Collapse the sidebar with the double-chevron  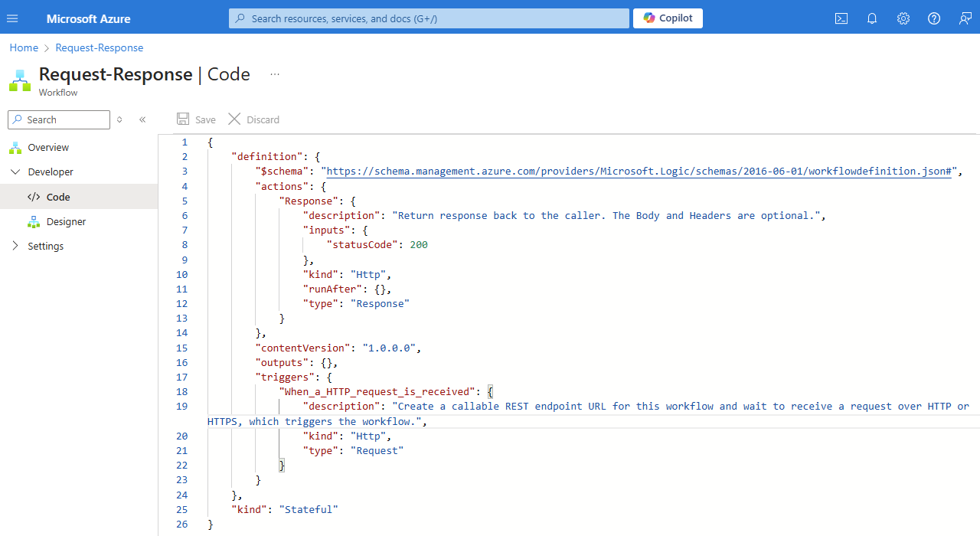pyautogui.click(x=142, y=119)
